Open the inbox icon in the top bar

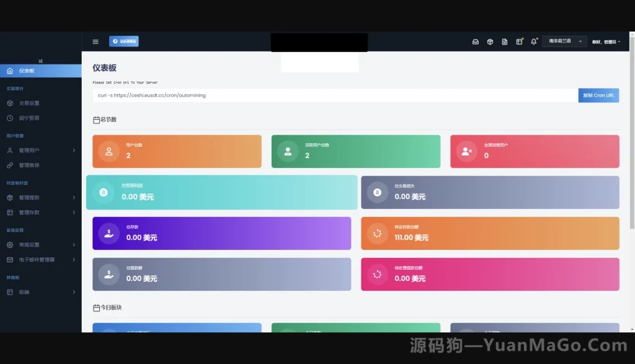click(x=475, y=41)
